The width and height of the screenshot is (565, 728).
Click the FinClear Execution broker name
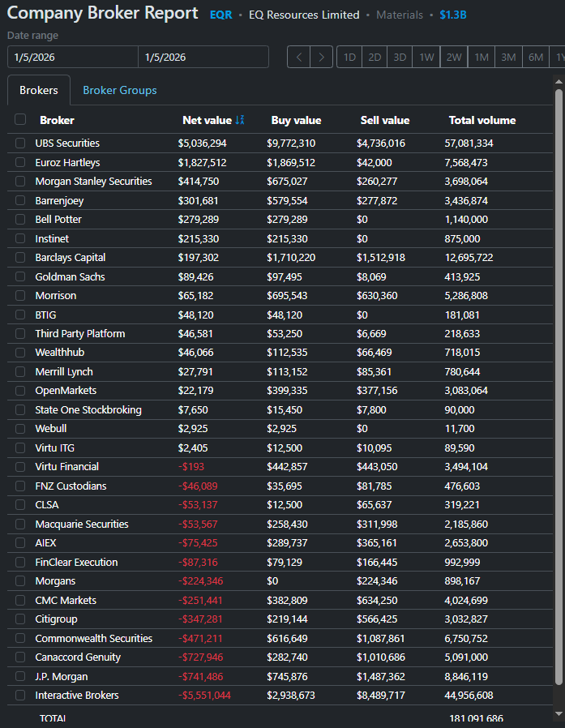point(76,562)
